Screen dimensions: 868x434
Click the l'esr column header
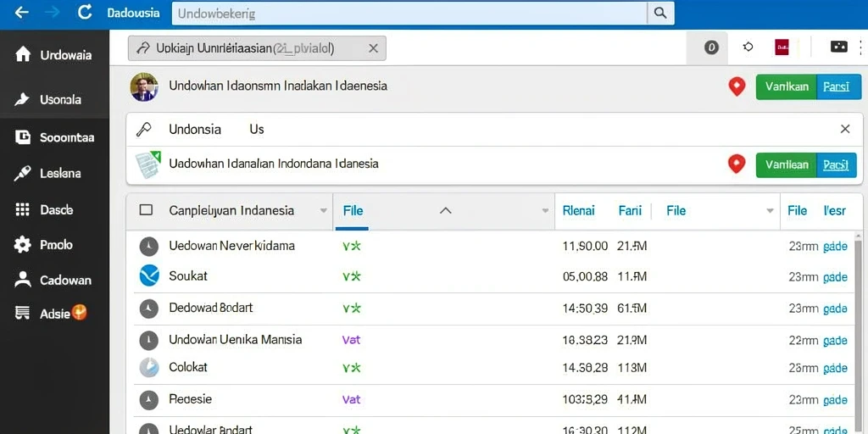[x=834, y=210]
